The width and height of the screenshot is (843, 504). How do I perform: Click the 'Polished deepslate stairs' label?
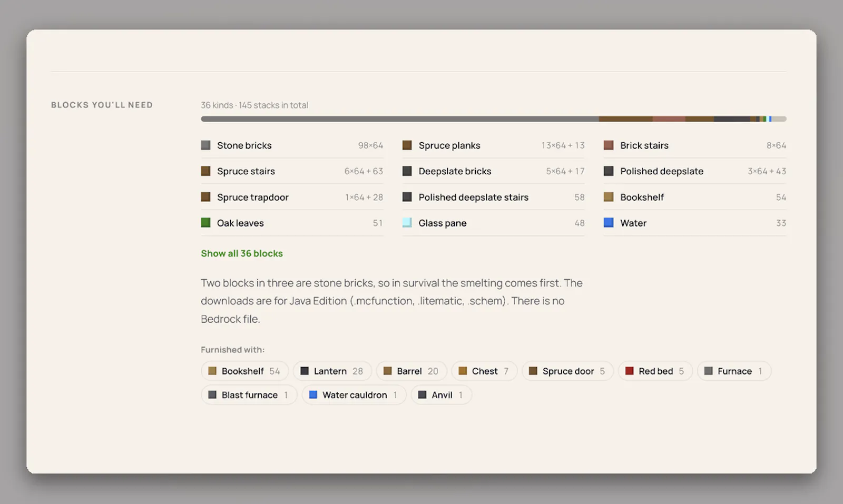coord(473,197)
